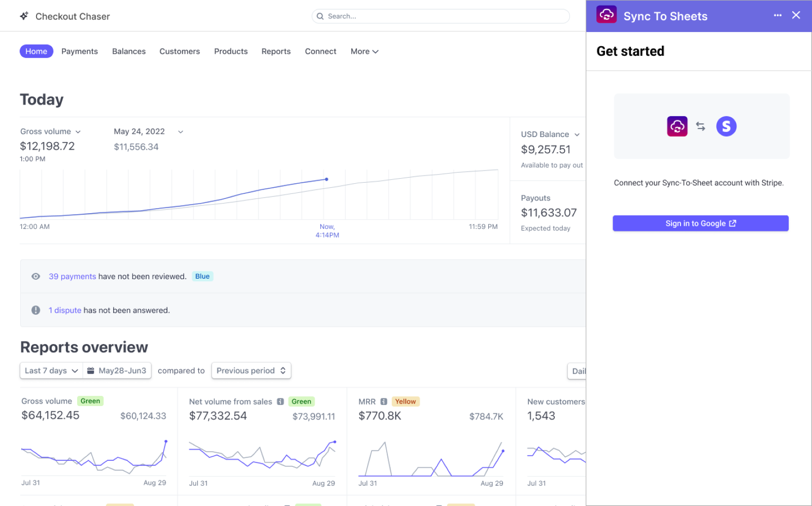Open the 39 payments link
The width and height of the screenshot is (812, 506).
coord(72,277)
